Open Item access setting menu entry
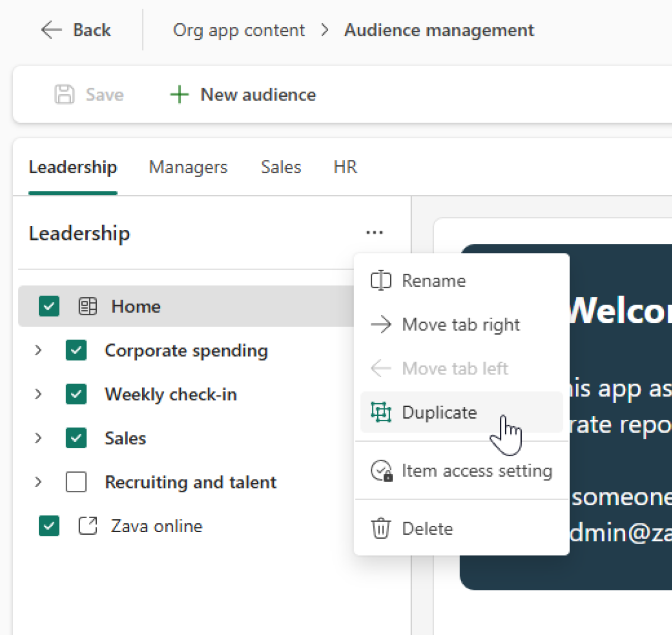This screenshot has height=635, width=672. [x=462, y=471]
